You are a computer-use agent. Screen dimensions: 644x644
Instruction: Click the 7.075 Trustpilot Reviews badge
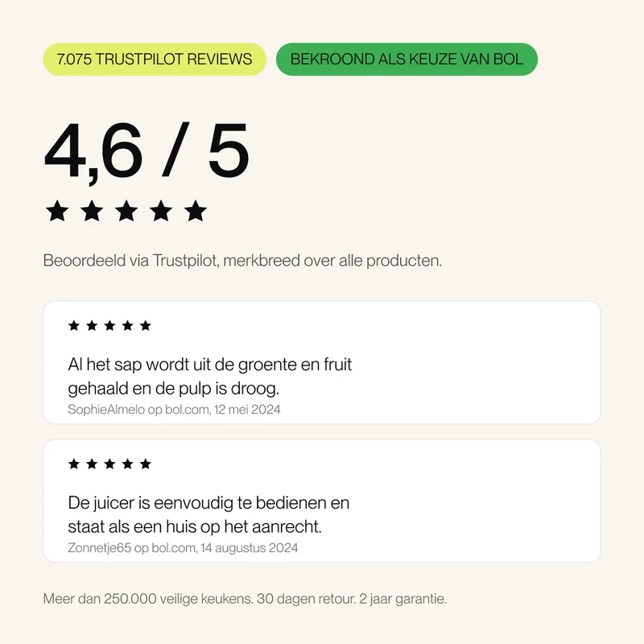click(155, 59)
